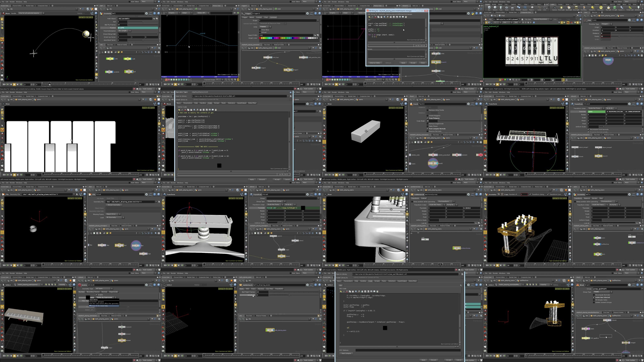Create a Point Light from the shelf
Viewport: 644px width, 362px height.
561,8
